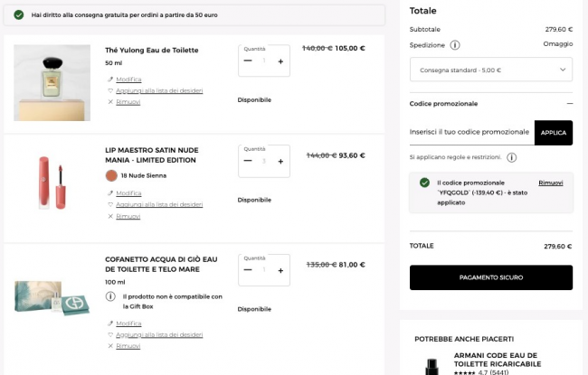
Task: Remove the applied YFQGOLD promo code
Action: [550, 183]
